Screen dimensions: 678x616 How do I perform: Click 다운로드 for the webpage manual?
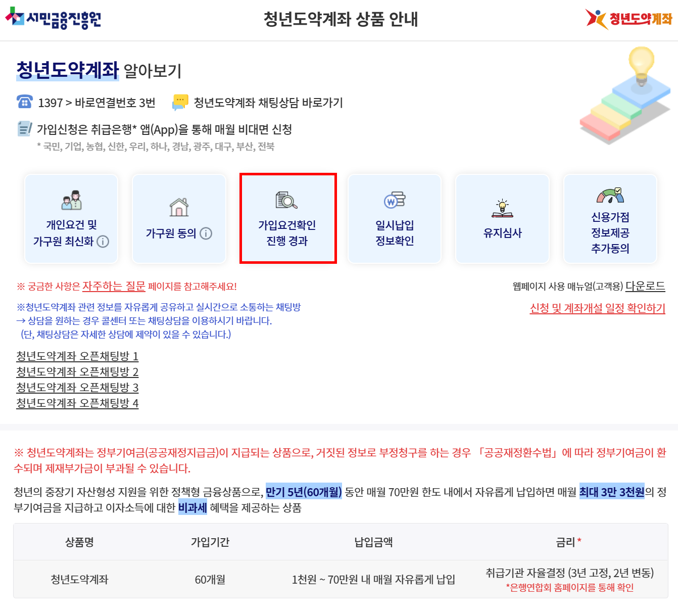(x=645, y=286)
